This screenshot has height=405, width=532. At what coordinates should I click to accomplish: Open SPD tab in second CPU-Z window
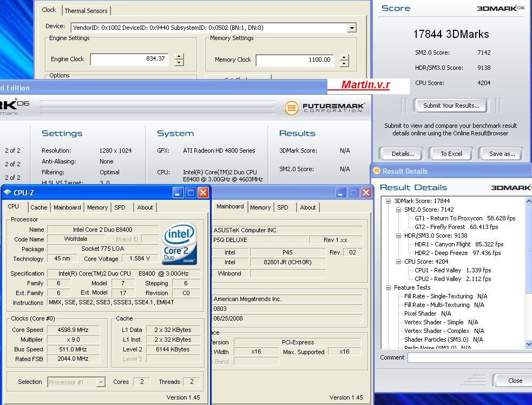283,207
